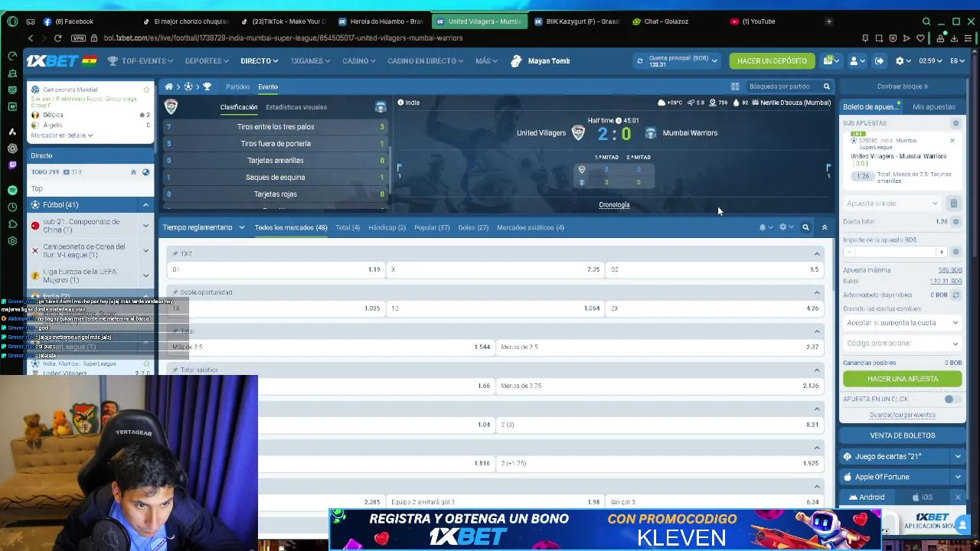Image resolution: width=980 pixels, height=551 pixels.
Task: Open browser sidebar settings gear
Action: point(12,241)
